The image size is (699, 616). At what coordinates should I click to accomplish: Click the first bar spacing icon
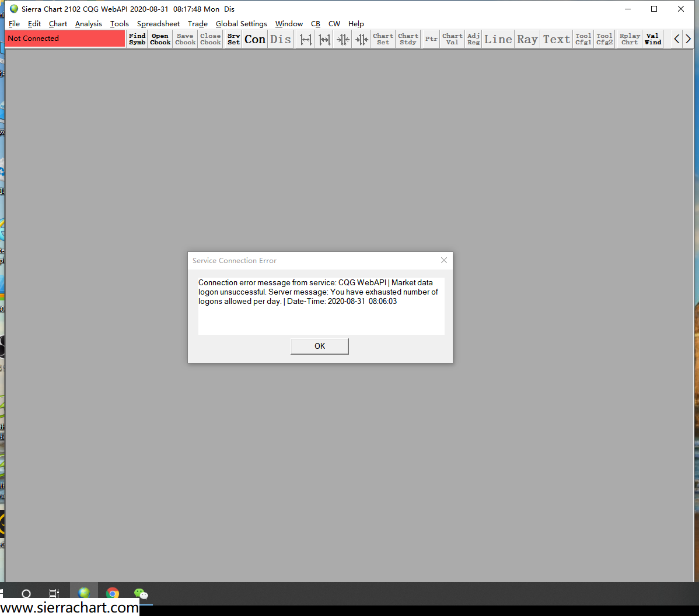(306, 39)
